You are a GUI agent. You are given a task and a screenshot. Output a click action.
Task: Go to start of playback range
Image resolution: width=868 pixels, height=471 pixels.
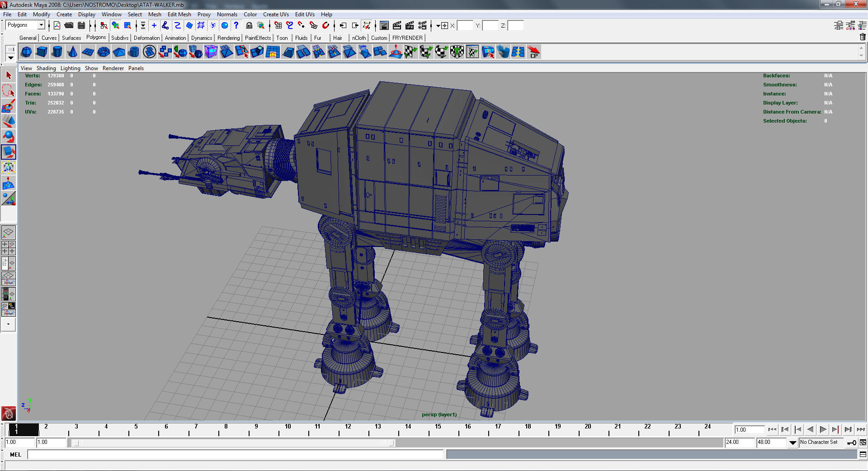click(x=773, y=429)
